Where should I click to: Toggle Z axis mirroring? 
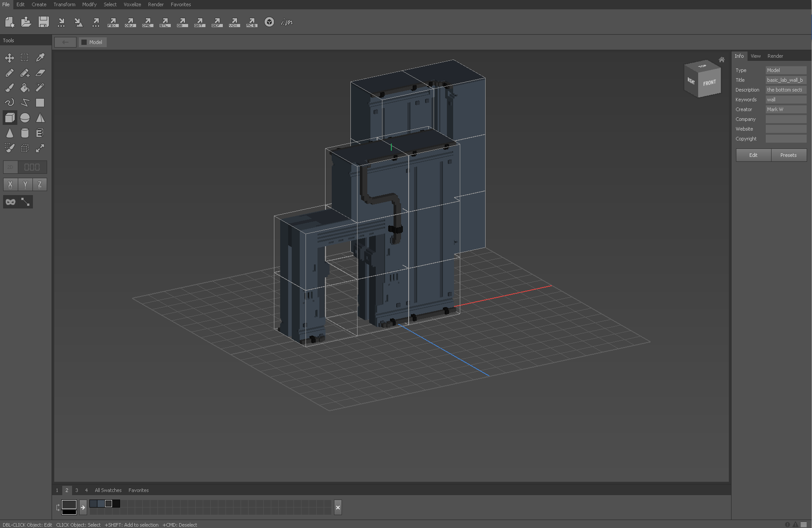(40, 184)
